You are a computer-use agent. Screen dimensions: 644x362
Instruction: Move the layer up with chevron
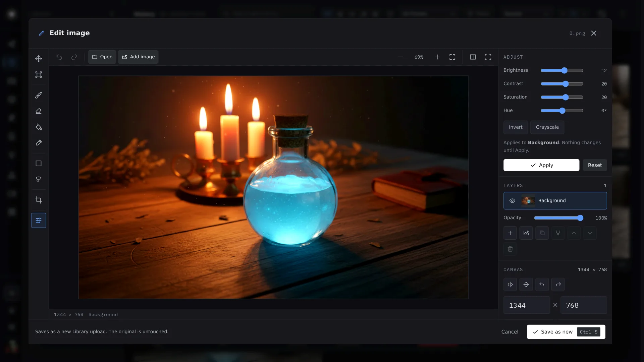574,233
